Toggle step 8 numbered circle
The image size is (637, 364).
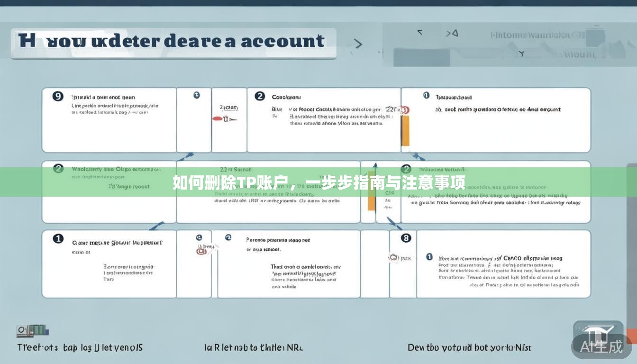coord(406,238)
